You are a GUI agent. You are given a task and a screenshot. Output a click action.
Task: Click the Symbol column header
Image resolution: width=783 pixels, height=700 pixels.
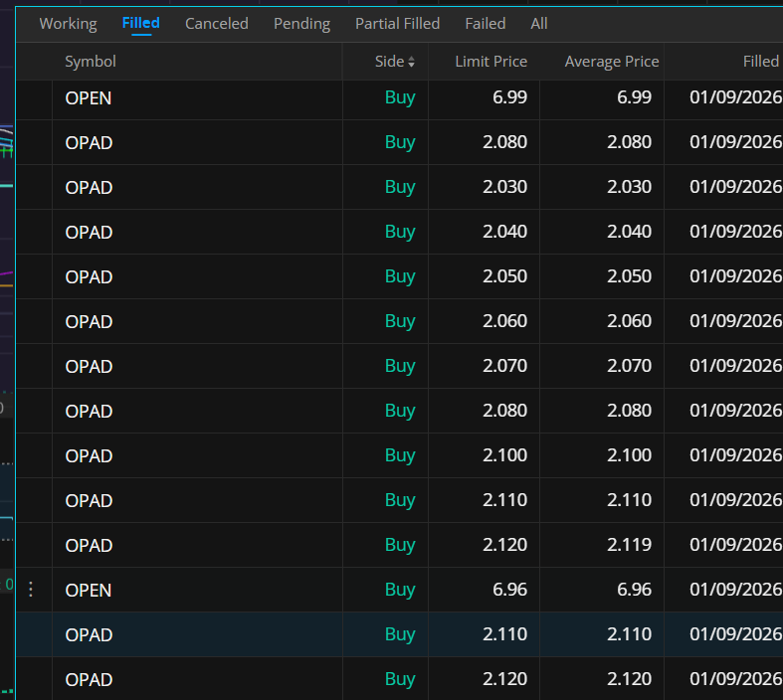tap(91, 62)
